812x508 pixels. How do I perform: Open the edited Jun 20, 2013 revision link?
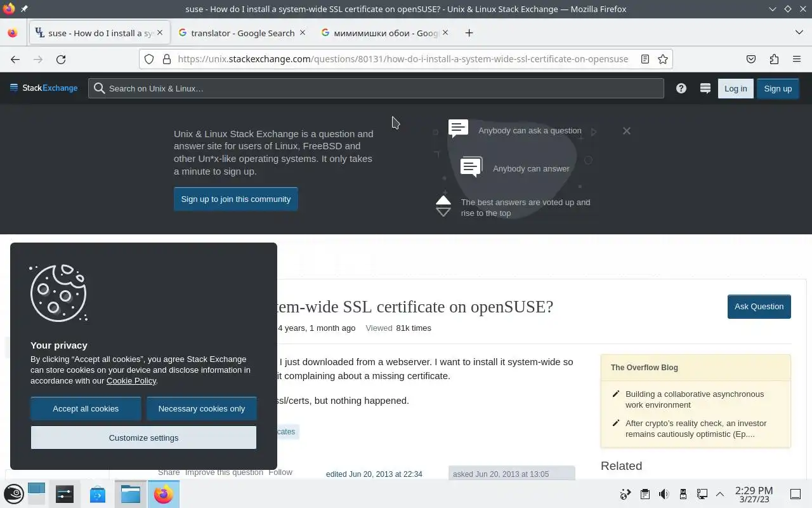[x=374, y=474]
